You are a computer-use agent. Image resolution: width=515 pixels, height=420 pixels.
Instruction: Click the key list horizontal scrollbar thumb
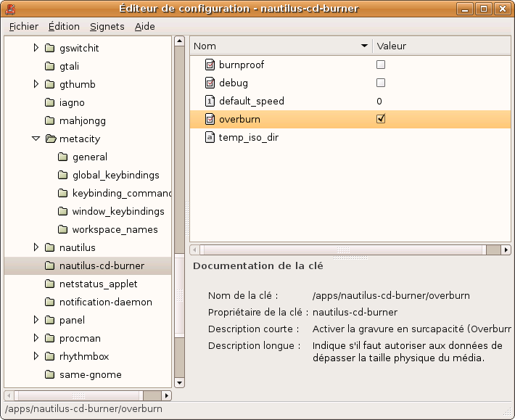coord(343,250)
